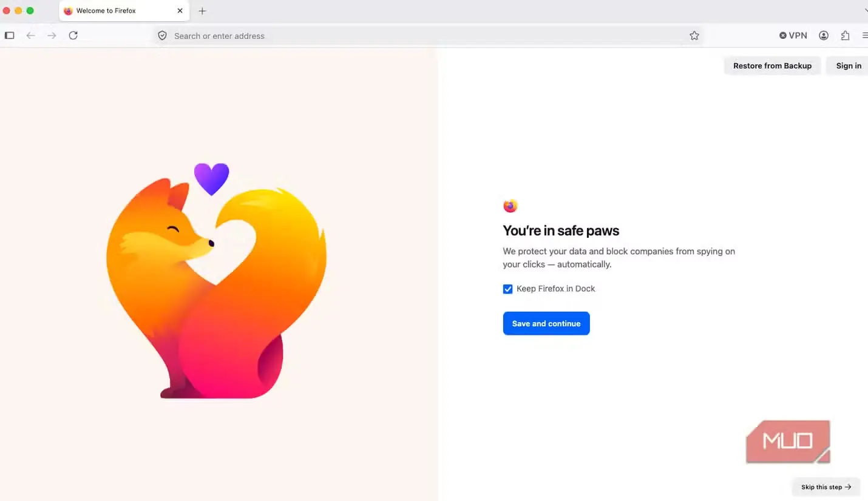868x501 pixels.
Task: Go back with the back arrow
Action: [30, 36]
